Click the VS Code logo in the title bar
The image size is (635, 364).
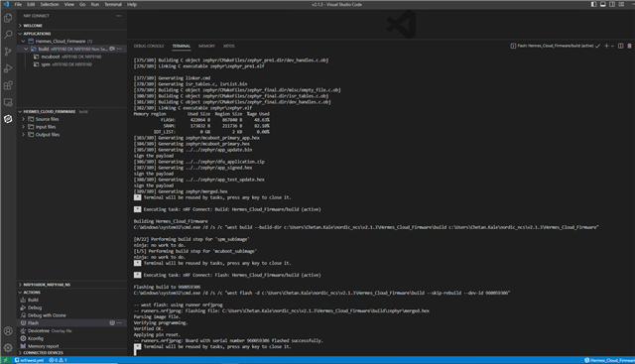point(6,4)
